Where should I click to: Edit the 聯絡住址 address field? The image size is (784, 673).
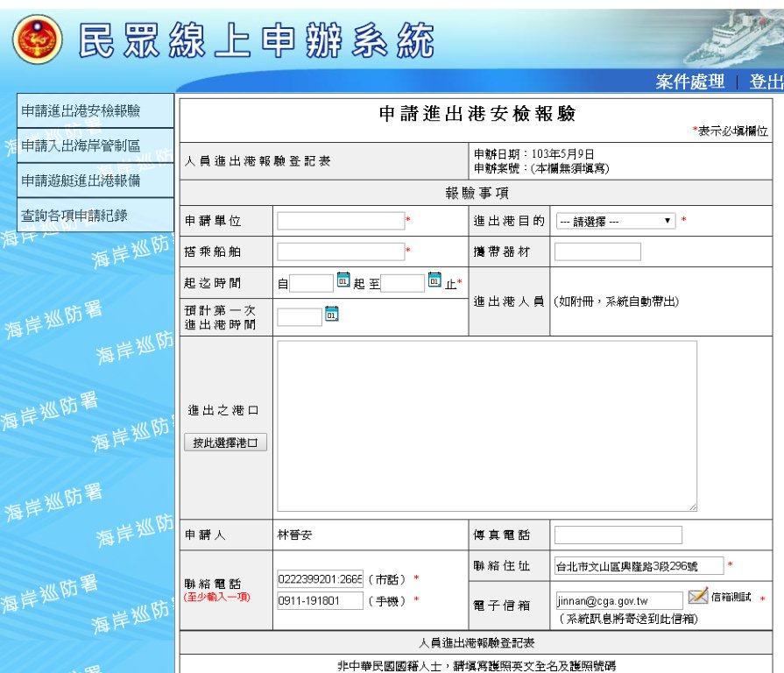639,566
